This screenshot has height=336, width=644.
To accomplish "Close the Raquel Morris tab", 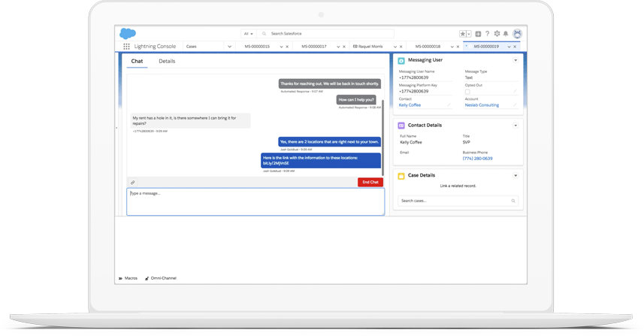I will tap(401, 47).
